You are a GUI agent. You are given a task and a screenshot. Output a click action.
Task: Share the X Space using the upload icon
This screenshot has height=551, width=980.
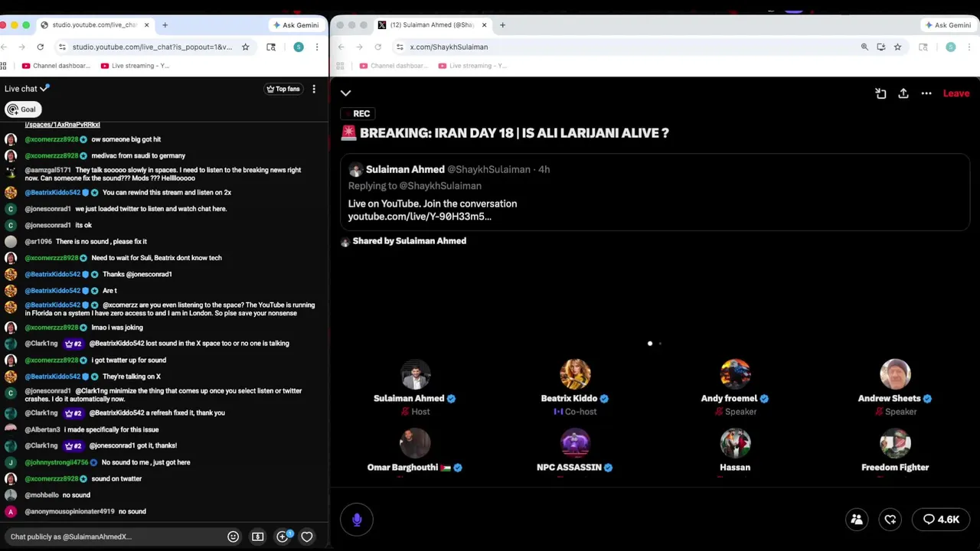pyautogui.click(x=903, y=93)
